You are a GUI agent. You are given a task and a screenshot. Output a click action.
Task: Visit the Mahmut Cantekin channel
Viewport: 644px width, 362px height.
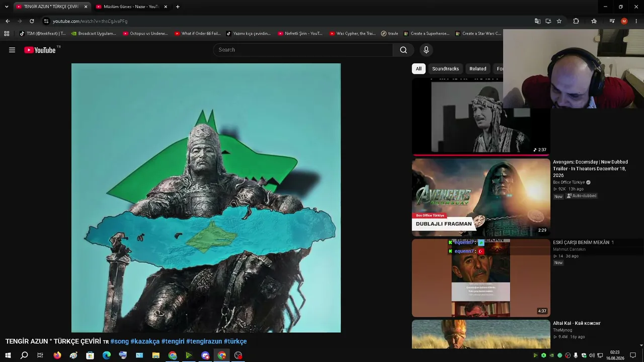pos(570,249)
